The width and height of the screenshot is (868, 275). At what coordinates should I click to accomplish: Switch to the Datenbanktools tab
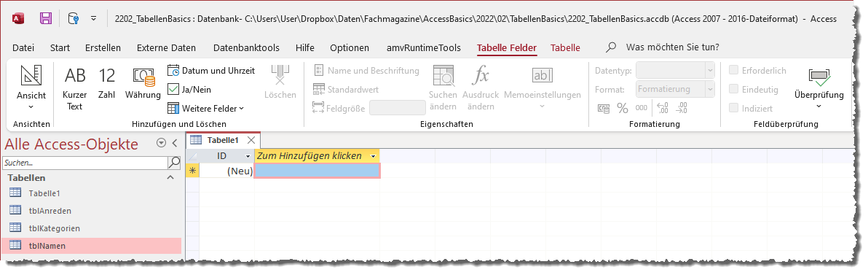(x=246, y=47)
